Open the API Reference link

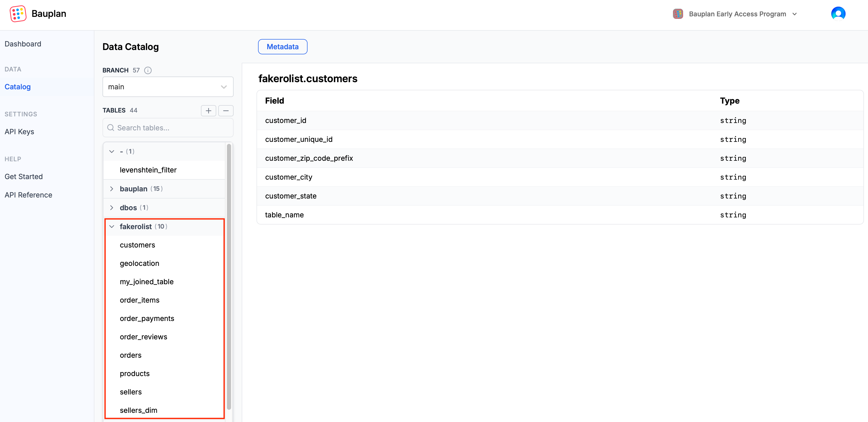coord(28,195)
